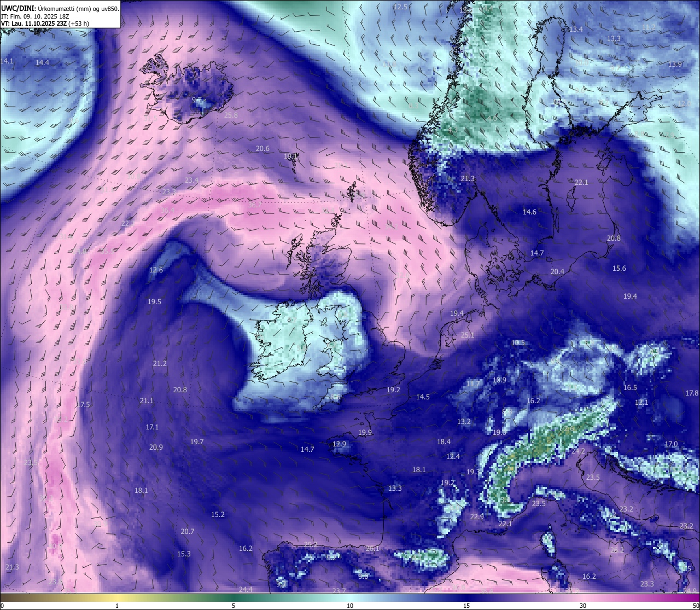Click the 12.9 value label

(x=339, y=444)
